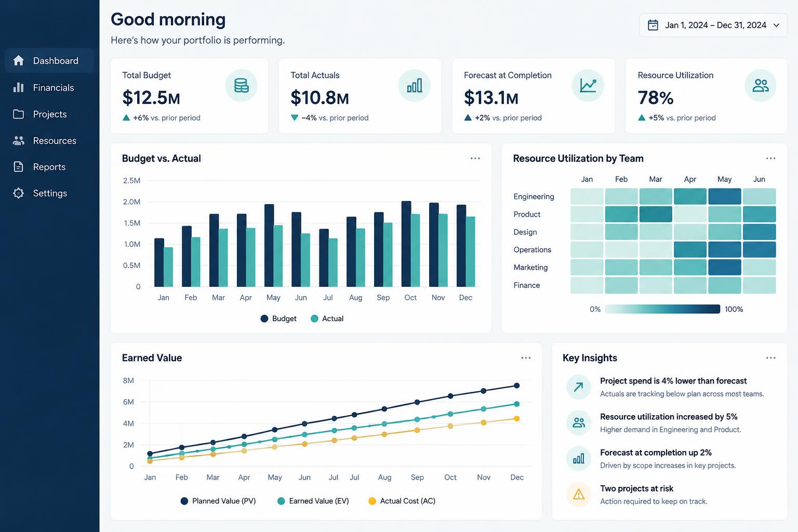Open Key Insights options menu
798x532 pixels.
click(771, 358)
